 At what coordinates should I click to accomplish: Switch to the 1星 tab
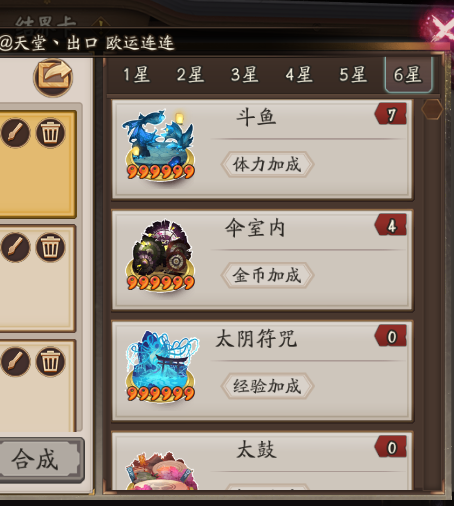coord(136,75)
